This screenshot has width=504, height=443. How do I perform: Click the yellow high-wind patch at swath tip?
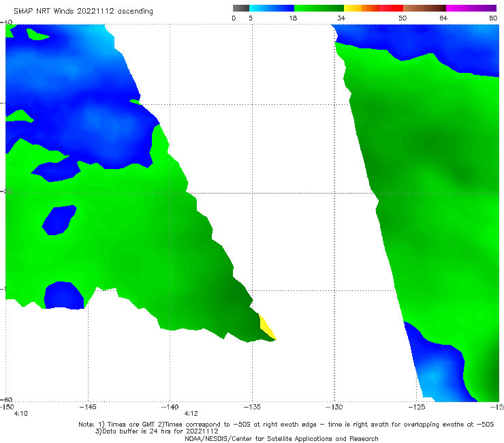tap(267, 328)
